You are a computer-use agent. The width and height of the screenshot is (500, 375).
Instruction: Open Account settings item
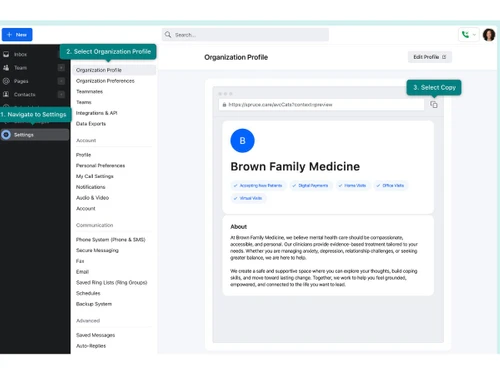pos(86,208)
